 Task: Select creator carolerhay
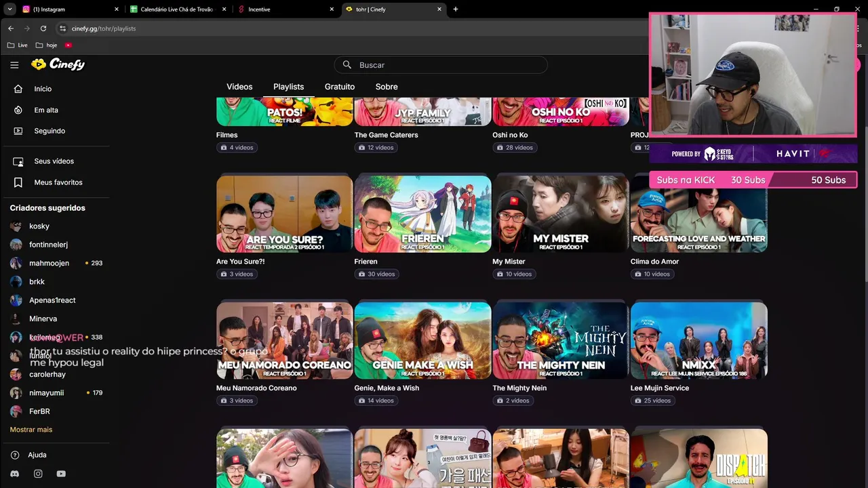47,374
